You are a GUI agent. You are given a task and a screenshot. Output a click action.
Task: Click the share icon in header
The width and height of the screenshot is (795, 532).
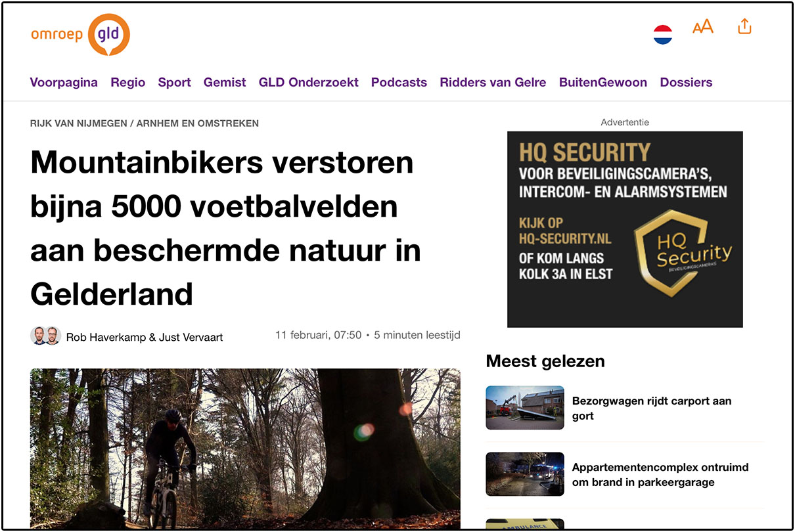point(744,27)
